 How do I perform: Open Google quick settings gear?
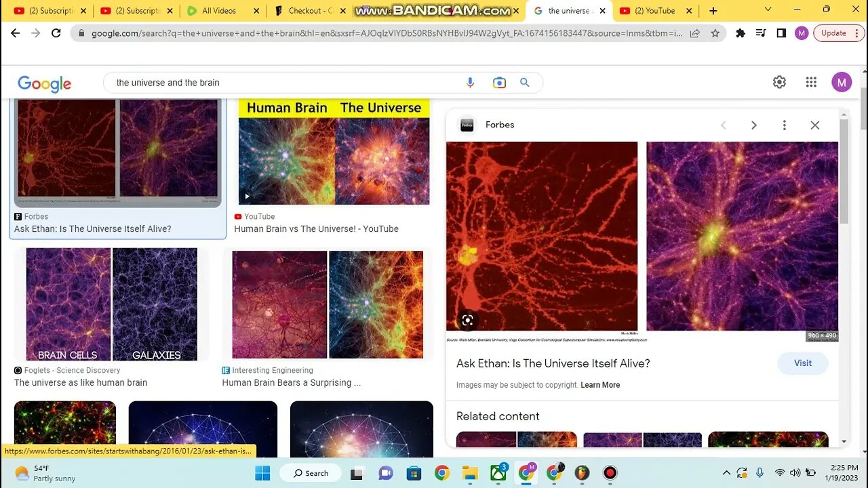(779, 82)
